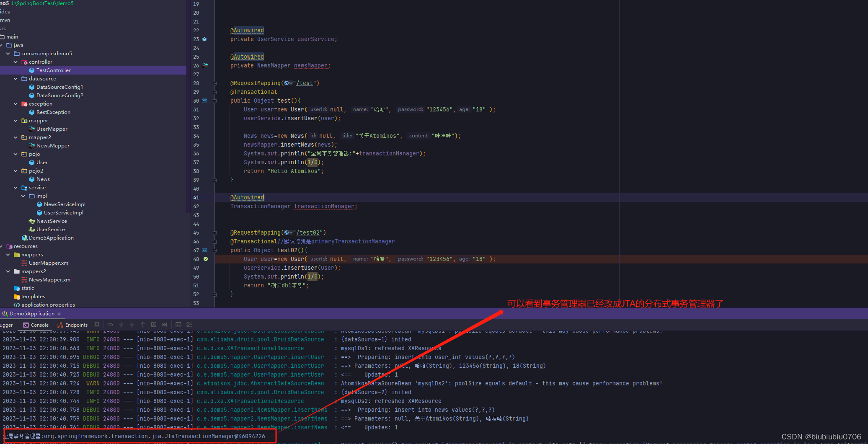Click the Step Over debug icon

(x=110, y=325)
